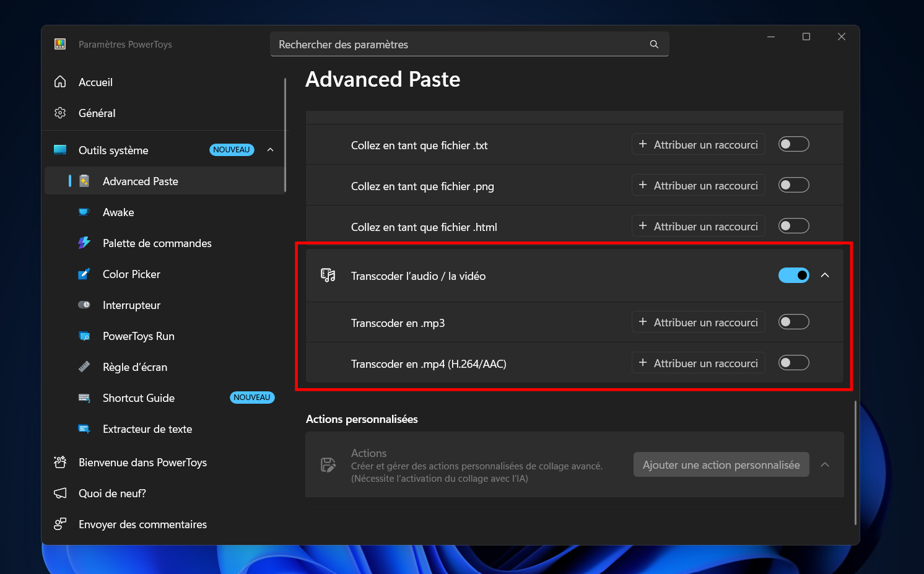This screenshot has height=574, width=924.
Task: Open the Général settings page
Action: [x=164, y=113]
